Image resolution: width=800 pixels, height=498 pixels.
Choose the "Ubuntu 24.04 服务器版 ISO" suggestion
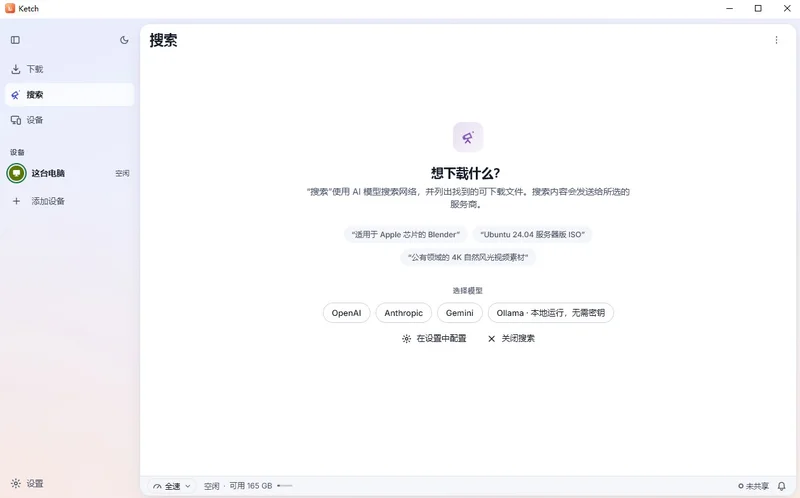[x=533, y=235]
